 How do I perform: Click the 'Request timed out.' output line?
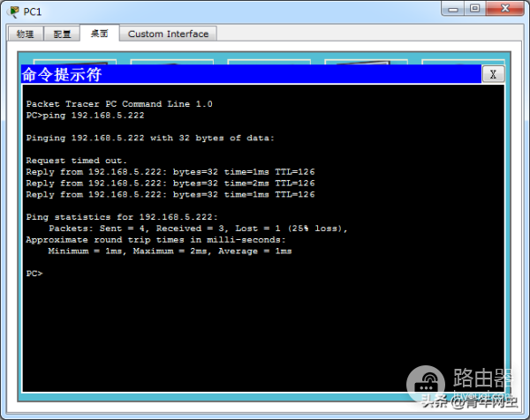coord(76,160)
